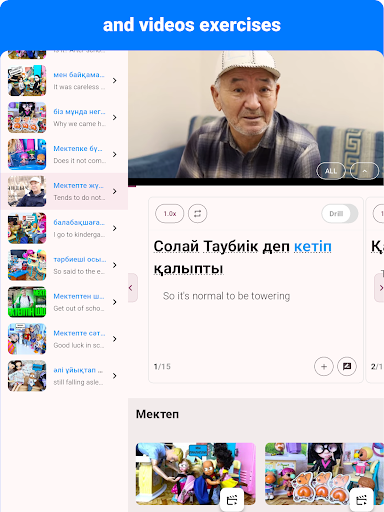Open second Мектеп video card
Image resolution: width=384 pixels, height=512 pixels.
point(324,474)
